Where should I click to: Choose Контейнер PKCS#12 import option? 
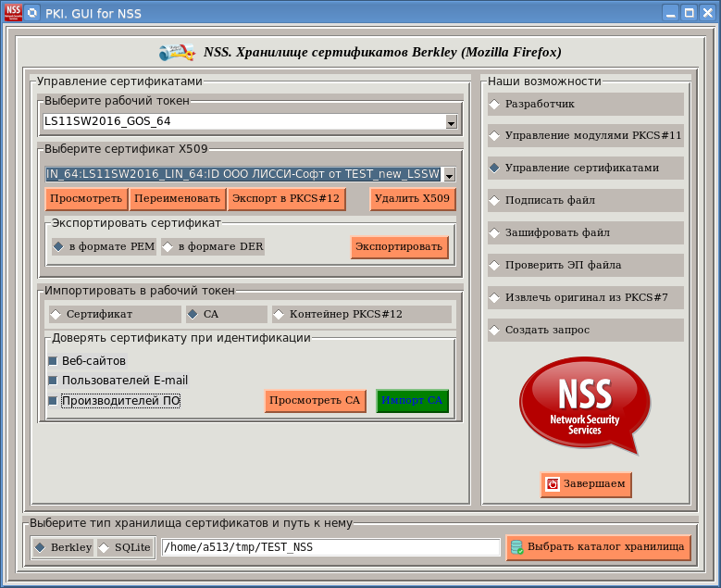coord(278,314)
